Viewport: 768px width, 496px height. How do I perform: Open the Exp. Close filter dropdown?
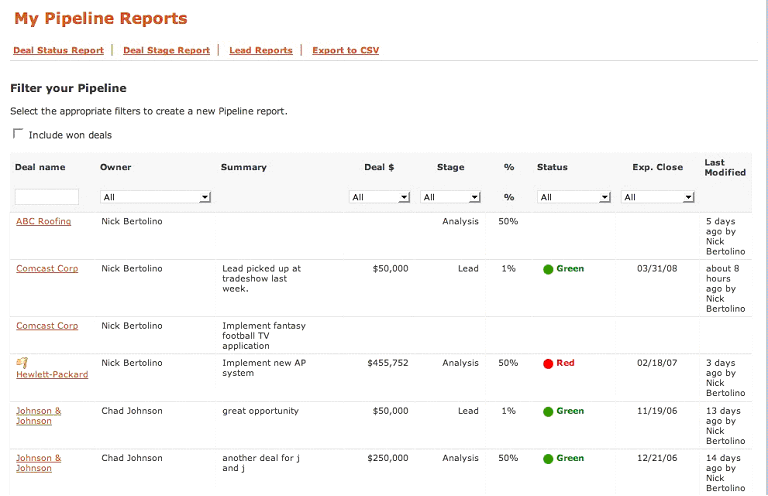tap(658, 197)
